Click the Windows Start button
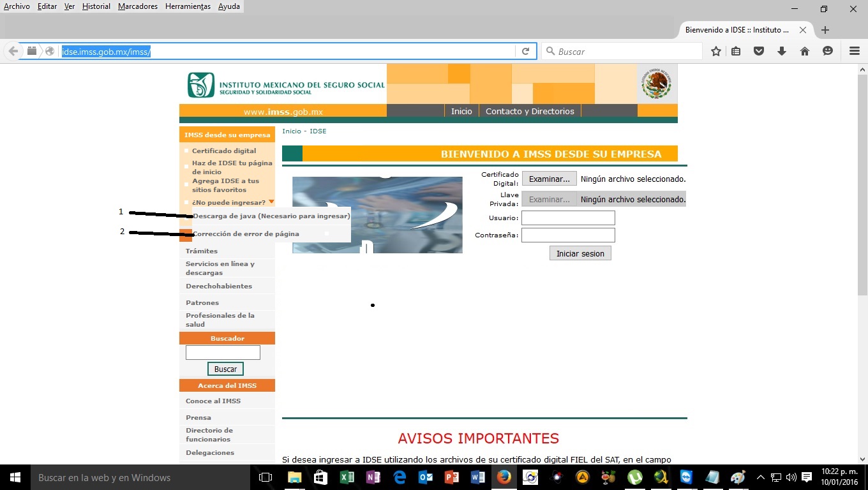Image resolution: width=868 pixels, height=490 pixels. click(15, 477)
